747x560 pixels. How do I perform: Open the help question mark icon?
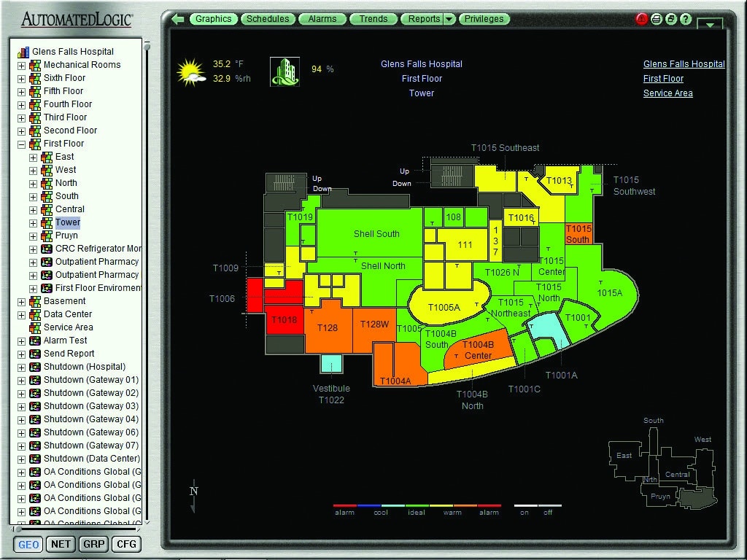pyautogui.click(x=686, y=19)
